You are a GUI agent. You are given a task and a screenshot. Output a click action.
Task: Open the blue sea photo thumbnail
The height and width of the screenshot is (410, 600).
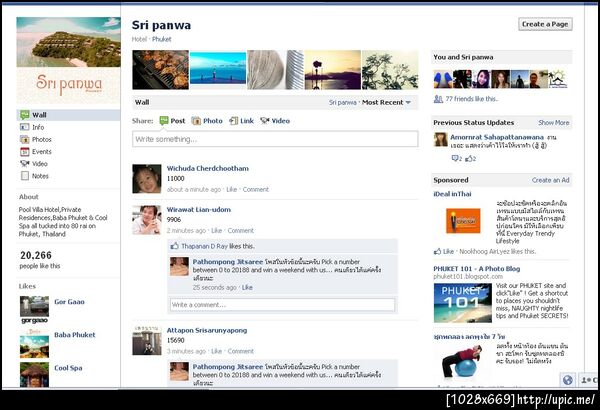tap(218, 70)
